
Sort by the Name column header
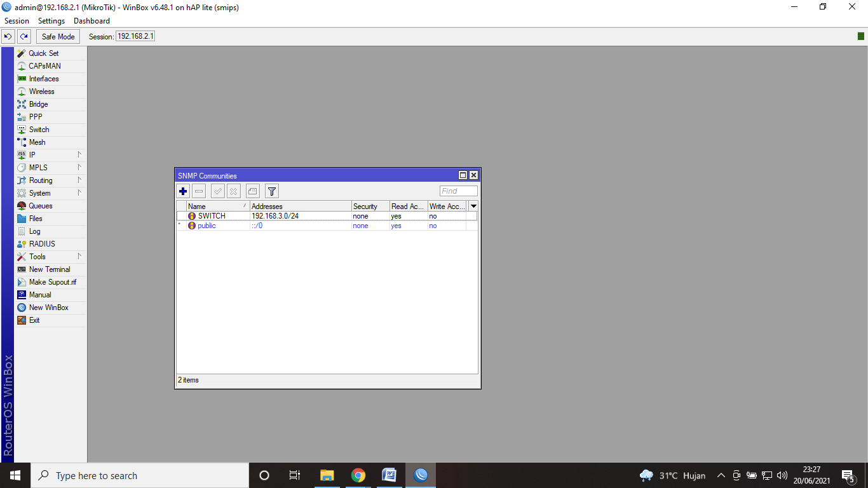(x=218, y=207)
